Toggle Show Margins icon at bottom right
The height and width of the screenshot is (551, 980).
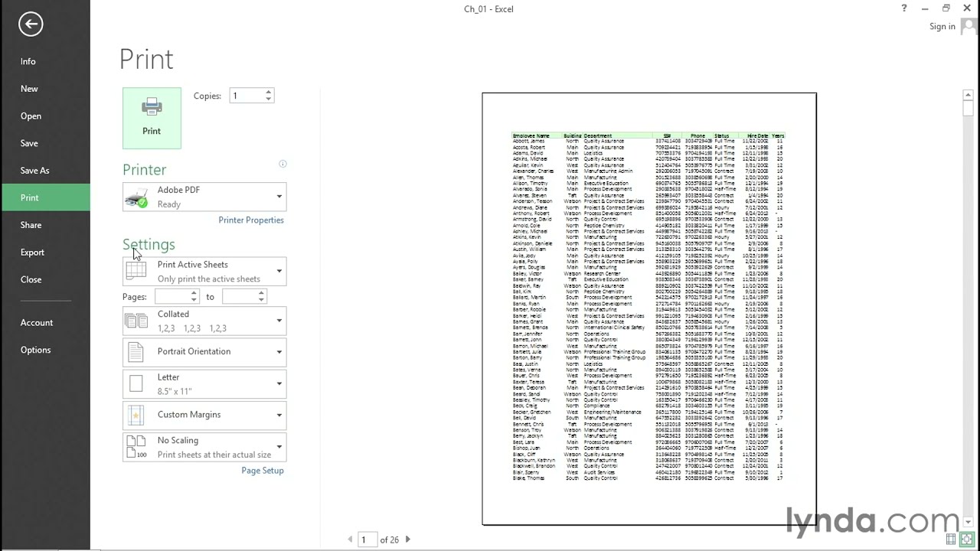tap(951, 539)
